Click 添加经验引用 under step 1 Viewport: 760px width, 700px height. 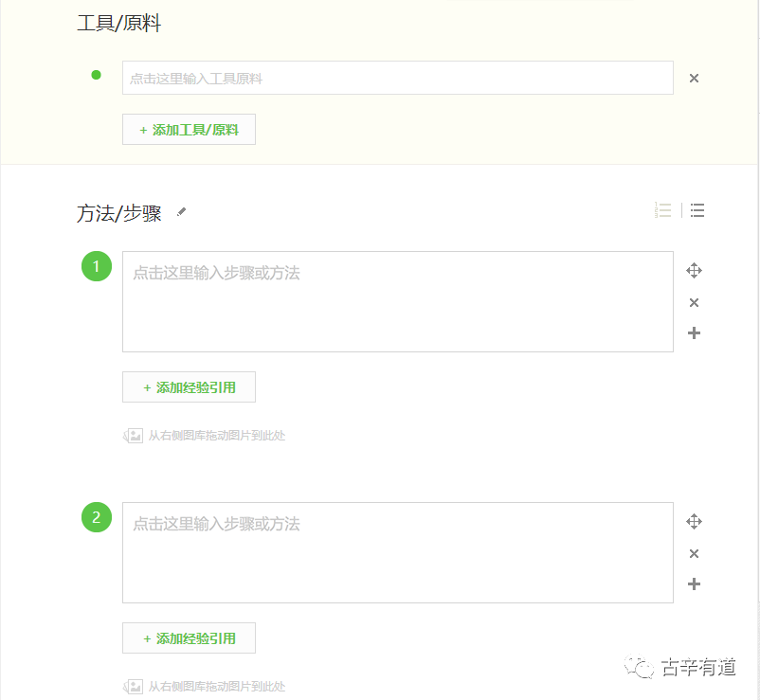(189, 387)
